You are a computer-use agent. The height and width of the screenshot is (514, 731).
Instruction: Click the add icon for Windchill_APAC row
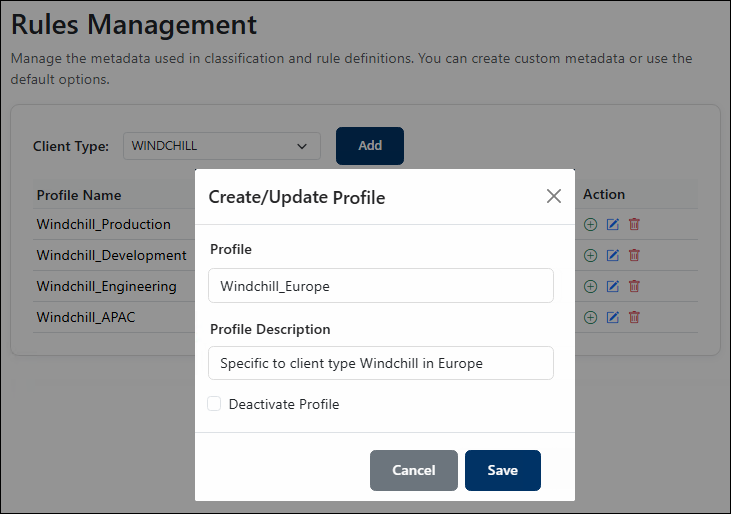(x=590, y=317)
